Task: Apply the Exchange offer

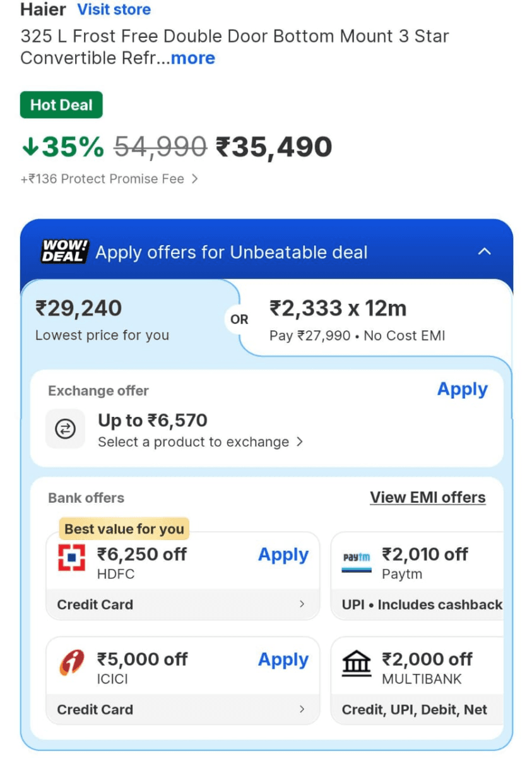Action: 463,389
